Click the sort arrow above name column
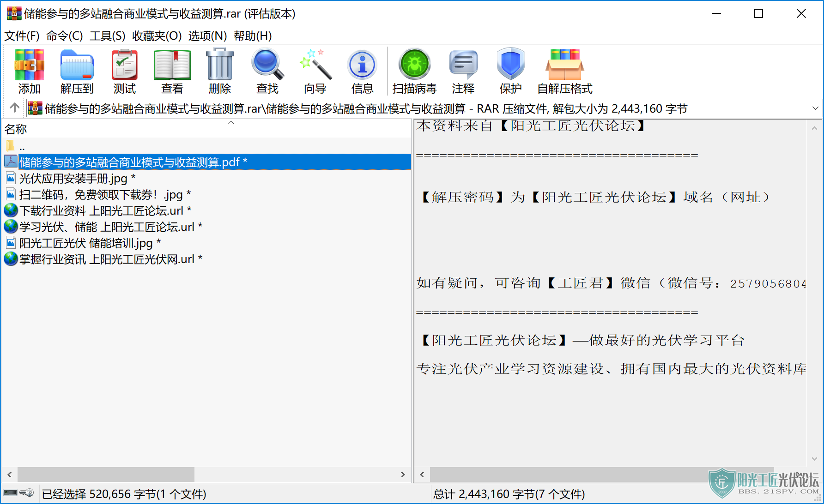The height and width of the screenshot is (504, 824). [231, 122]
